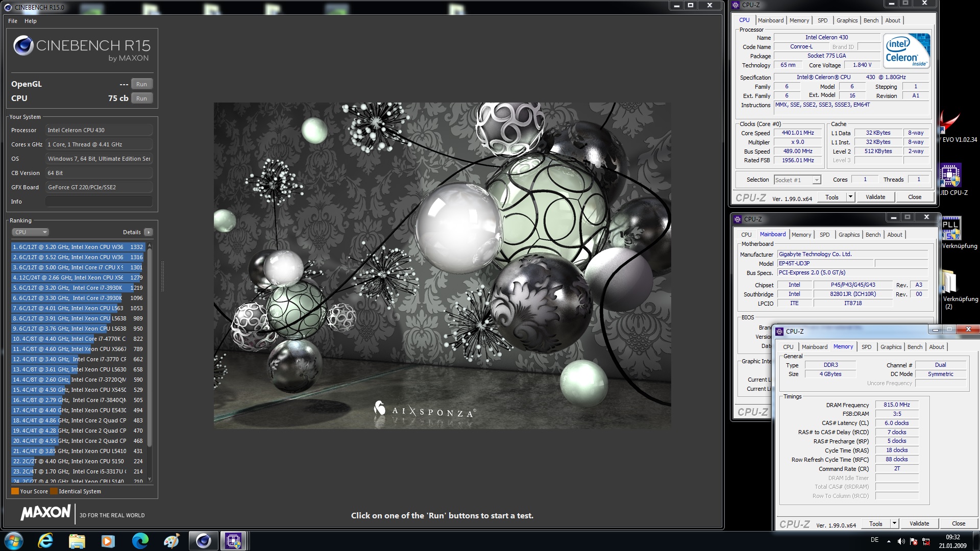
Task: Click the Processor field 'Intel Celeron CPU 430'
Action: pyautogui.click(x=99, y=130)
